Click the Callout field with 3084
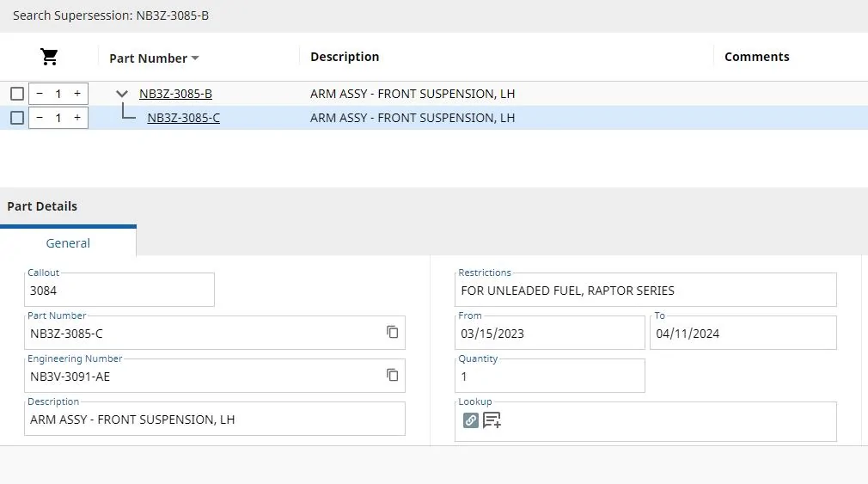The width and height of the screenshot is (868, 484). pos(119,290)
